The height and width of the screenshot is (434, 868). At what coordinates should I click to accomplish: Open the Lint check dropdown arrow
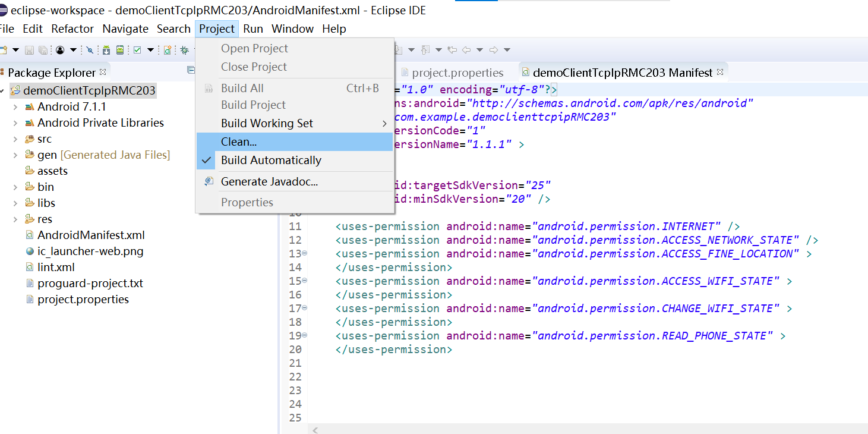pyautogui.click(x=150, y=50)
